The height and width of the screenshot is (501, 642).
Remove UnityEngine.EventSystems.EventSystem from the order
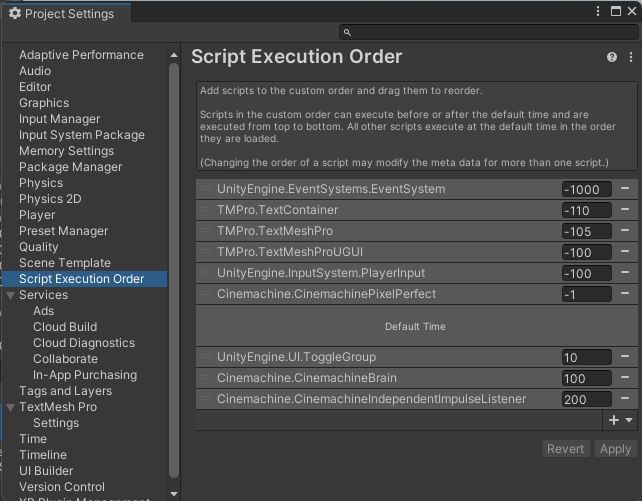(x=625, y=188)
